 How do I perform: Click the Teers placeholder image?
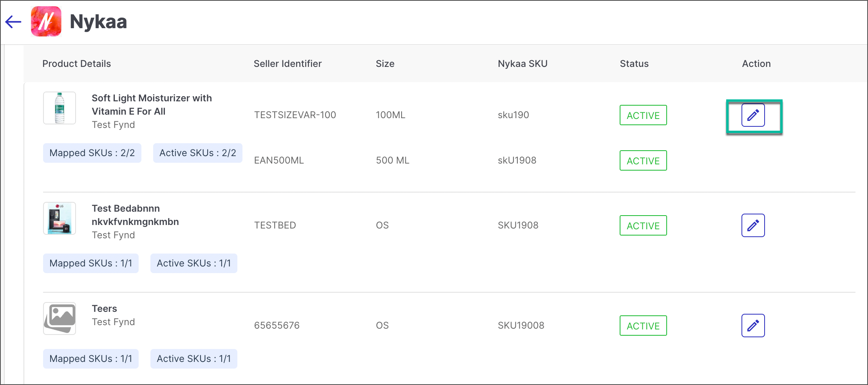click(x=60, y=318)
